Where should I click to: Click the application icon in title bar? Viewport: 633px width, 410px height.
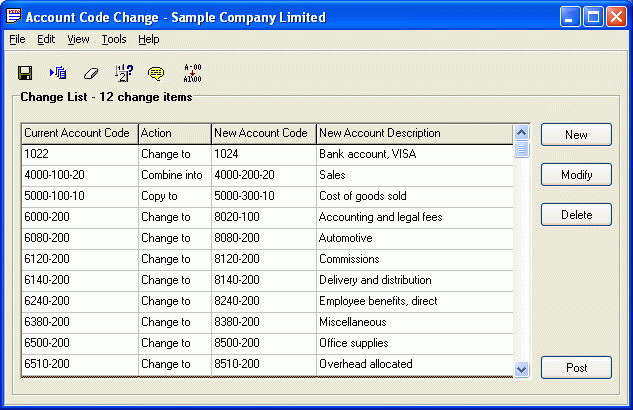13,17
